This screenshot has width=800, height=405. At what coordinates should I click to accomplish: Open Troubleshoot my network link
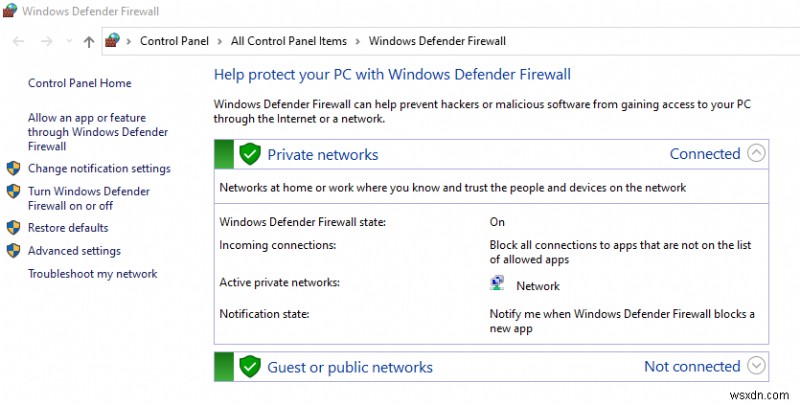(92, 274)
